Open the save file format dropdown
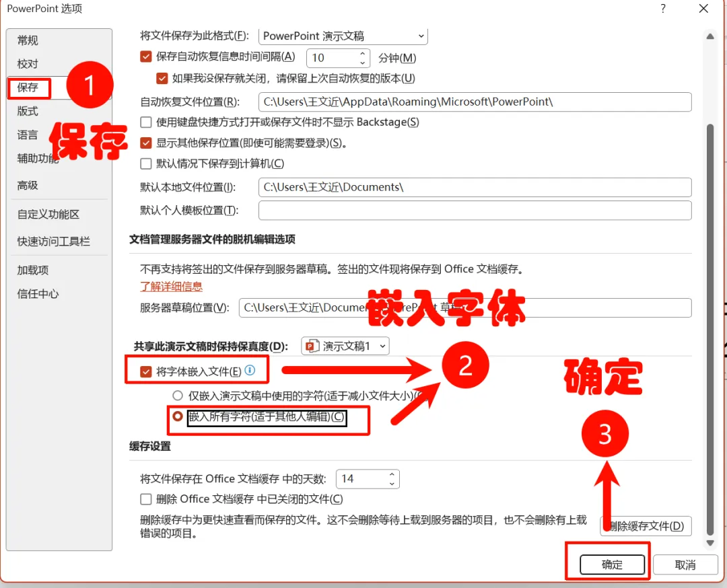The image size is (727, 588). click(343, 36)
